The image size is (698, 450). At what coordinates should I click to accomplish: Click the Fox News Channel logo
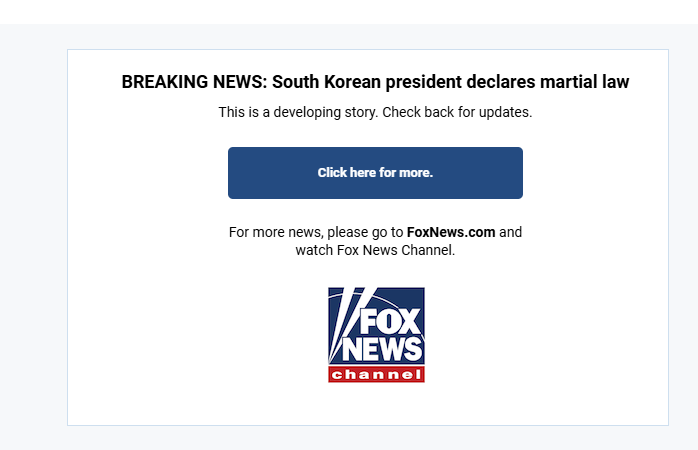[376, 335]
